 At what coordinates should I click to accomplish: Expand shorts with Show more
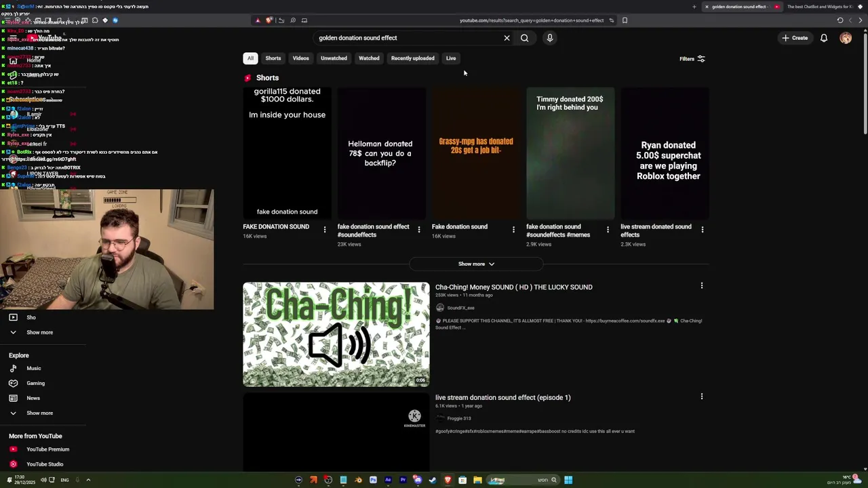point(476,264)
